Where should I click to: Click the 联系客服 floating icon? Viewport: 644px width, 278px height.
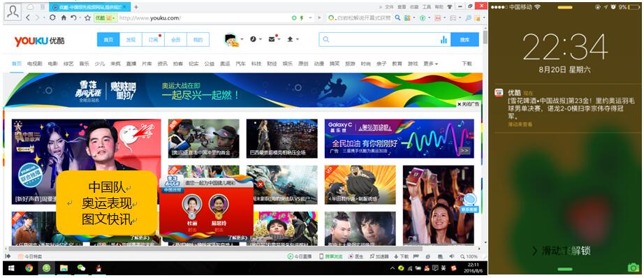point(469,202)
